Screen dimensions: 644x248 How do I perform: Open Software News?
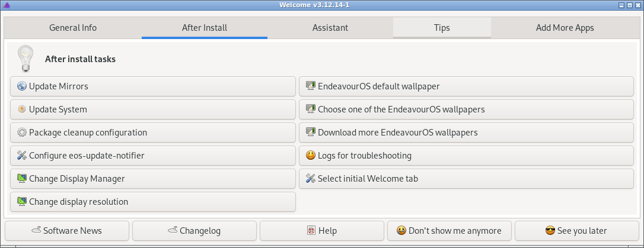click(67, 231)
